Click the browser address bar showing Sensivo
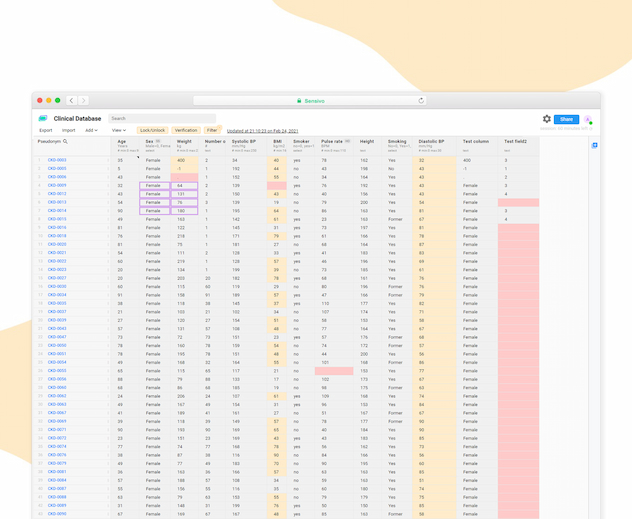 (x=310, y=101)
